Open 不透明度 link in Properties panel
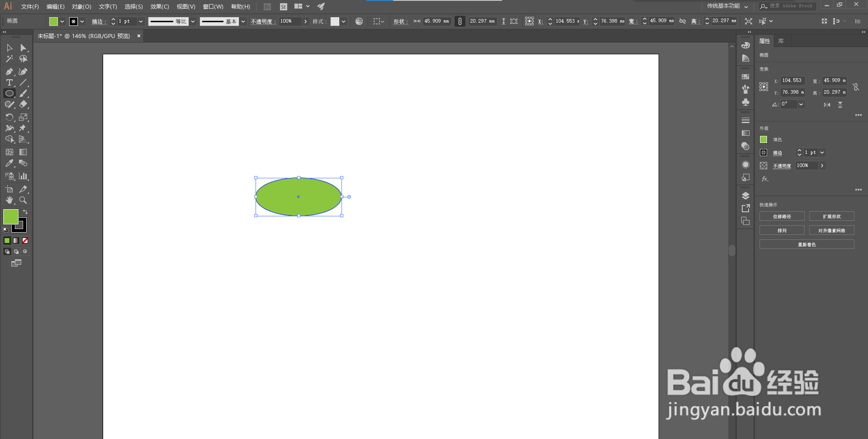868x439 pixels. pos(782,166)
